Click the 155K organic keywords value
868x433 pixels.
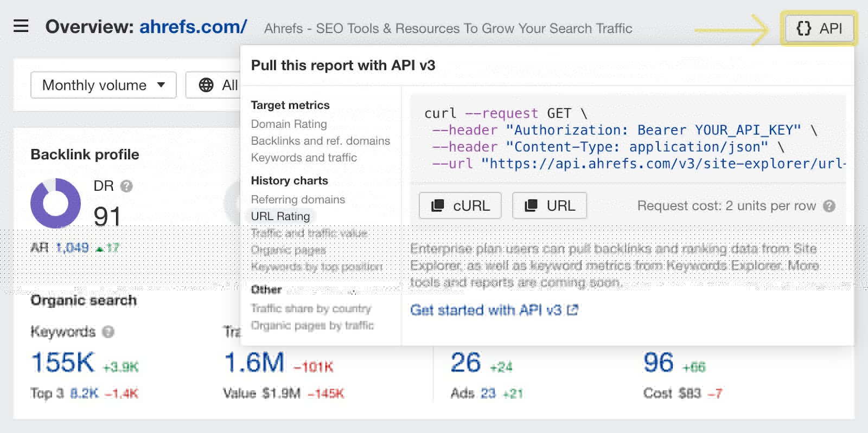(x=63, y=363)
